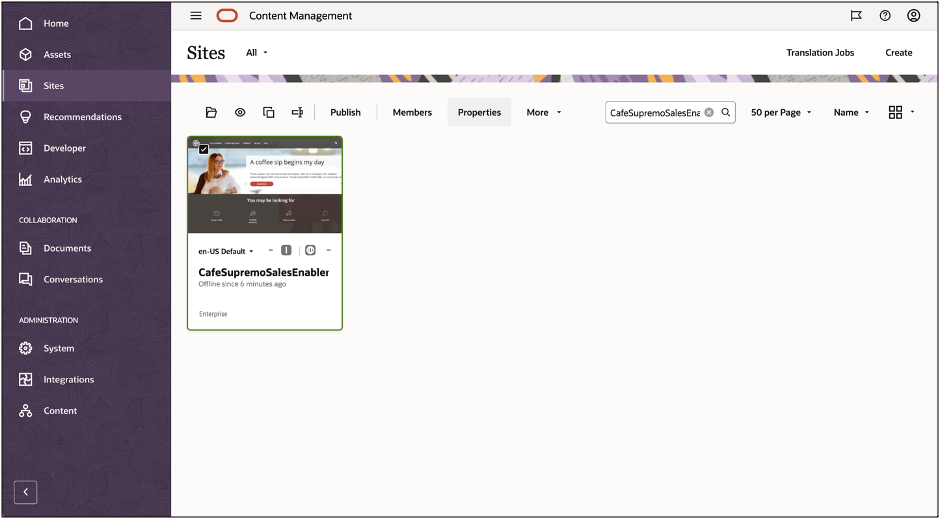
Task: Open the Conversations section
Action: (x=86, y=279)
